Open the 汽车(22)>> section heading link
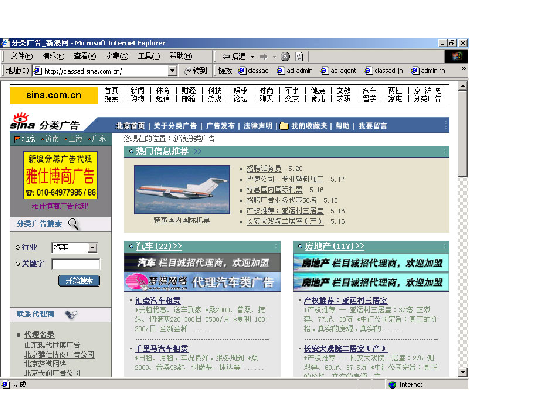The height and width of the screenshot is (417, 555). point(159,246)
